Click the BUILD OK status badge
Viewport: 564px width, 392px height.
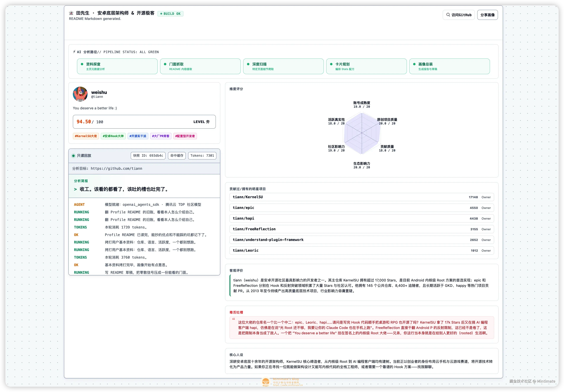[x=170, y=14]
